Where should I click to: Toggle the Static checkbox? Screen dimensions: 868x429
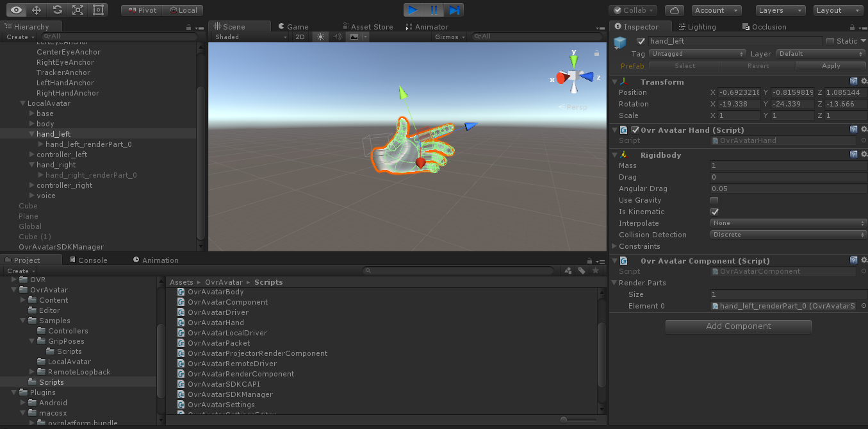pyautogui.click(x=830, y=41)
